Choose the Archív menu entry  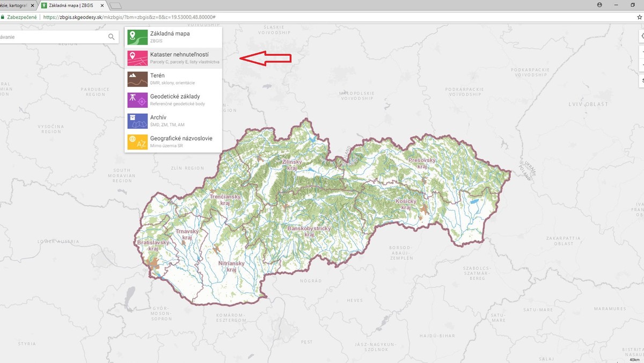click(x=173, y=121)
